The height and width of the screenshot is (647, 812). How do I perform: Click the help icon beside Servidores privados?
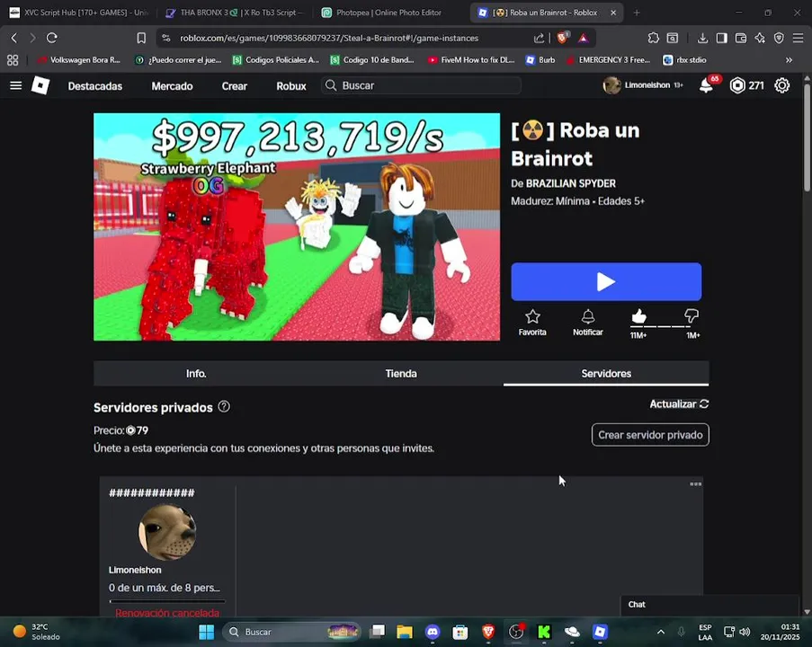click(x=224, y=407)
